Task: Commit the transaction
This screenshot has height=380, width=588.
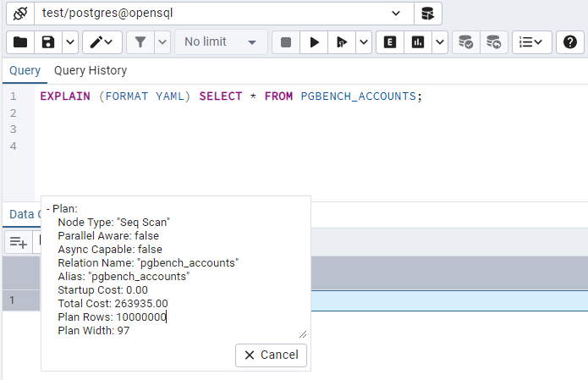Action: [x=464, y=41]
